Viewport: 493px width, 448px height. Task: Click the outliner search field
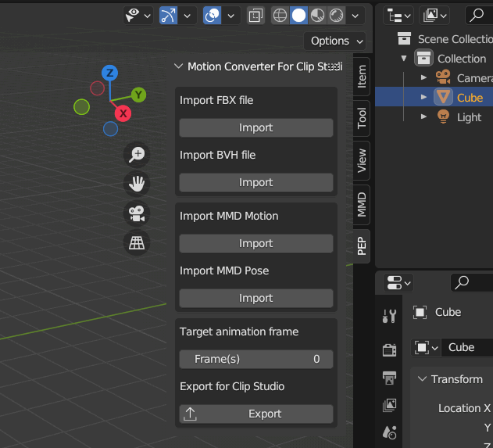tap(479, 16)
